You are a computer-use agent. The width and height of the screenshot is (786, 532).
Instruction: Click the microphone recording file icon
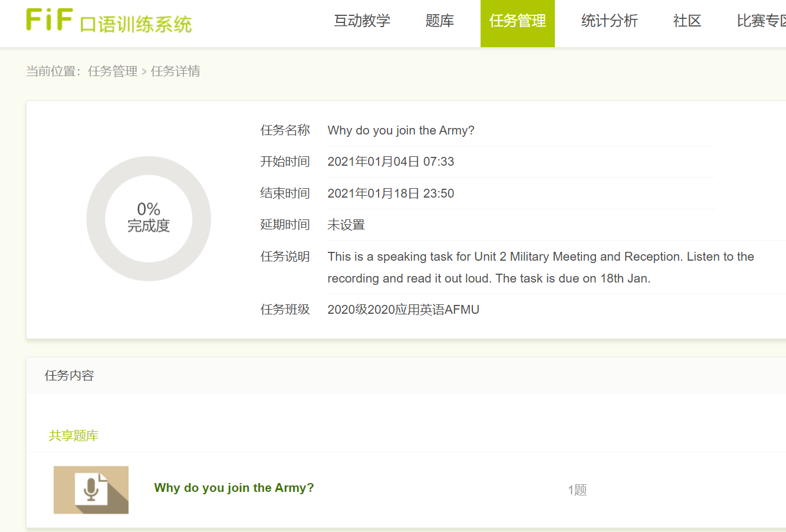pyautogui.click(x=91, y=490)
